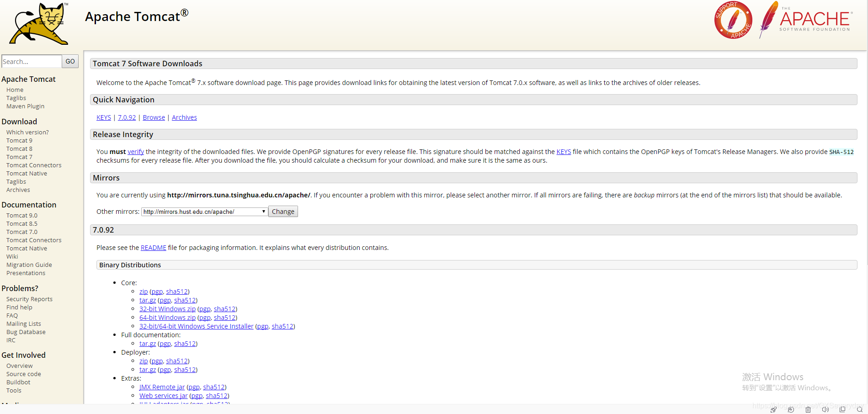
Task: Open the KEYS link in Quick Navigation
Action: [x=104, y=117]
